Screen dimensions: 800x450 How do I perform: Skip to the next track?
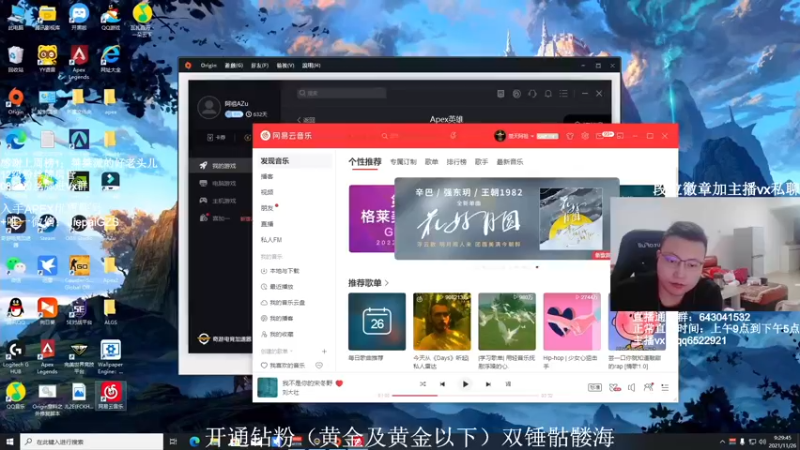(x=488, y=384)
